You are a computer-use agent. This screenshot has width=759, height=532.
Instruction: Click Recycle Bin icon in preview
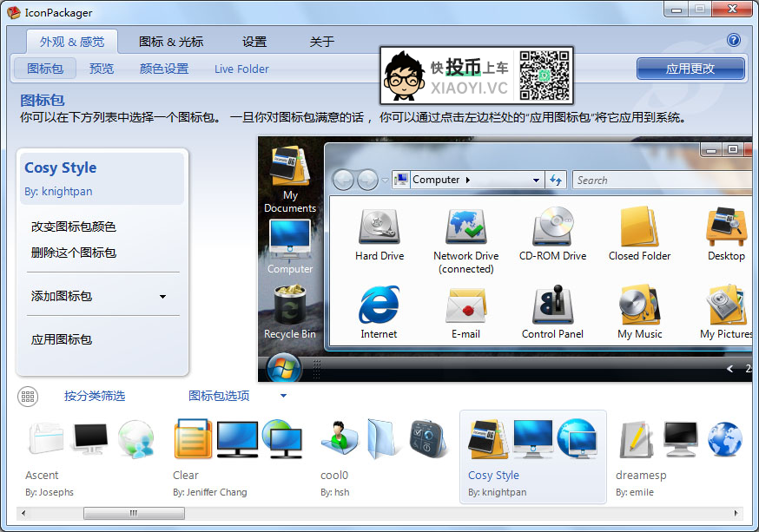[290, 305]
